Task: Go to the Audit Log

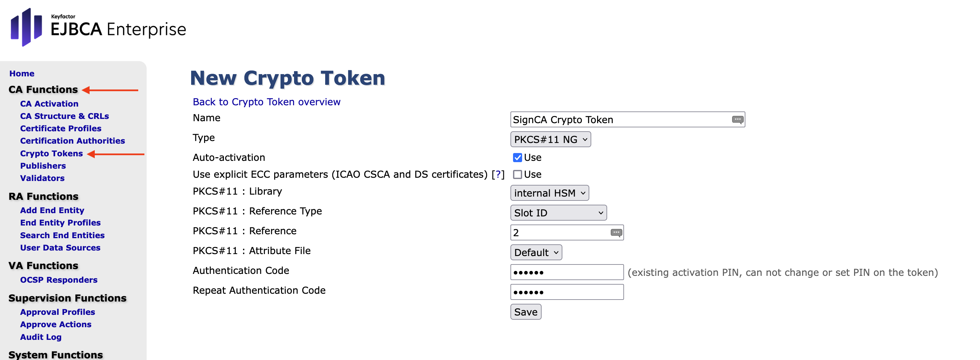Action: 41,337
